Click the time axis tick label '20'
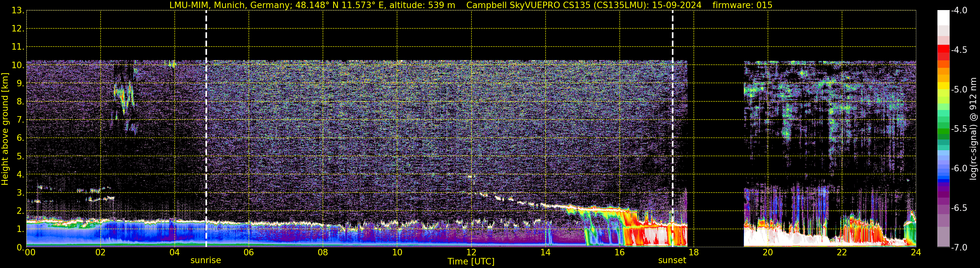 (768, 252)
